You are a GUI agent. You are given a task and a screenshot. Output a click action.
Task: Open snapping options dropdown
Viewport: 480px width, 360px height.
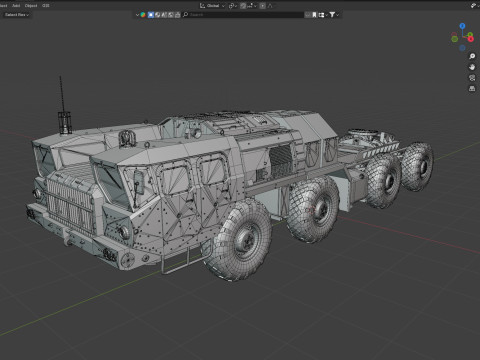point(252,6)
